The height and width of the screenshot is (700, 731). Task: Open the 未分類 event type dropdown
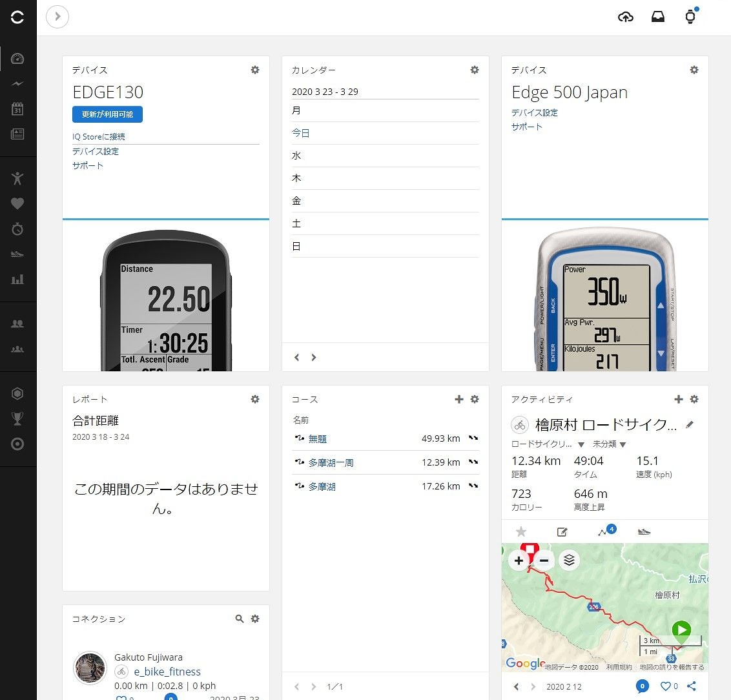coord(610,444)
